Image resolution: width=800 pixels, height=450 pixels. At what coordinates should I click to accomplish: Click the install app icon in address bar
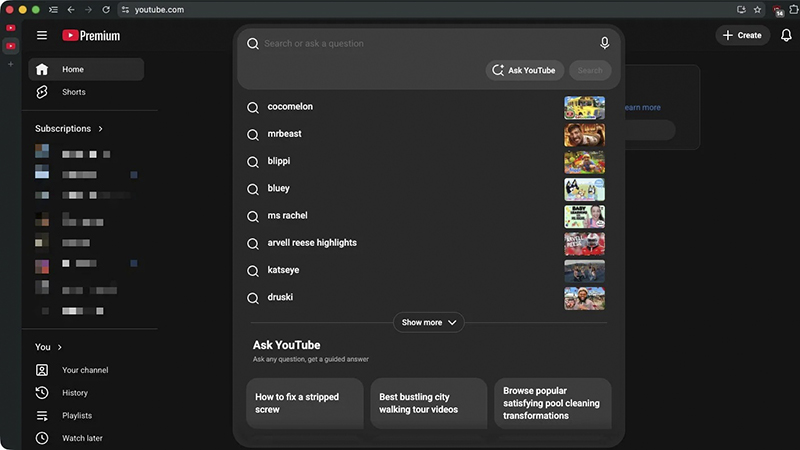click(x=741, y=10)
